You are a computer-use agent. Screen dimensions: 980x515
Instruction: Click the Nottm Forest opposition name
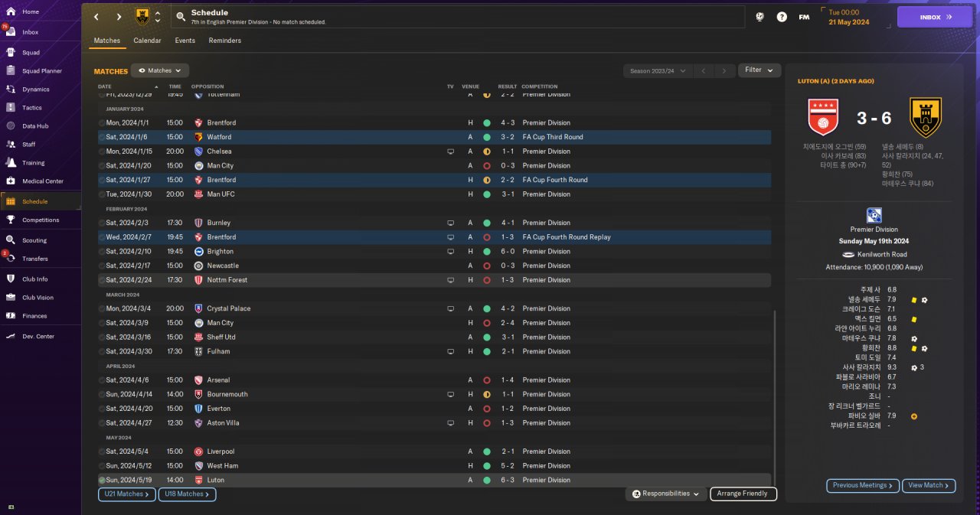click(227, 280)
